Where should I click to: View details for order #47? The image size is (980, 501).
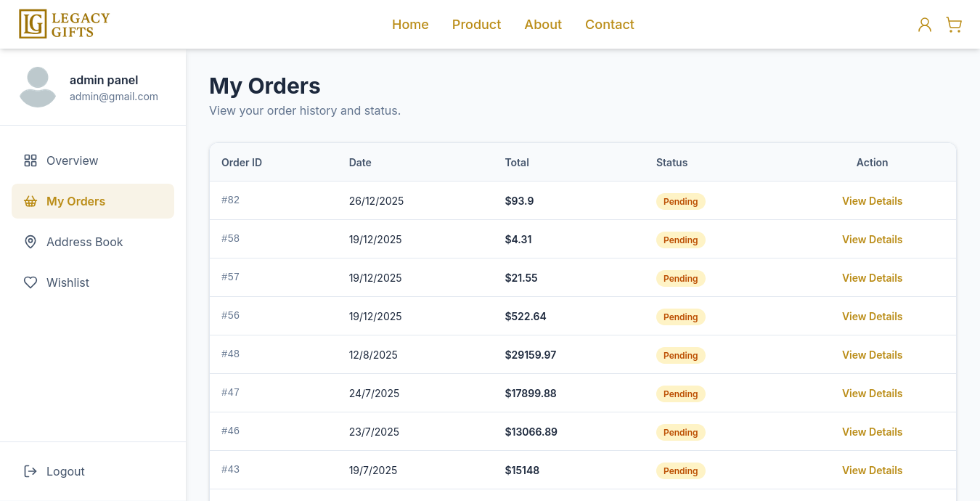click(x=872, y=394)
